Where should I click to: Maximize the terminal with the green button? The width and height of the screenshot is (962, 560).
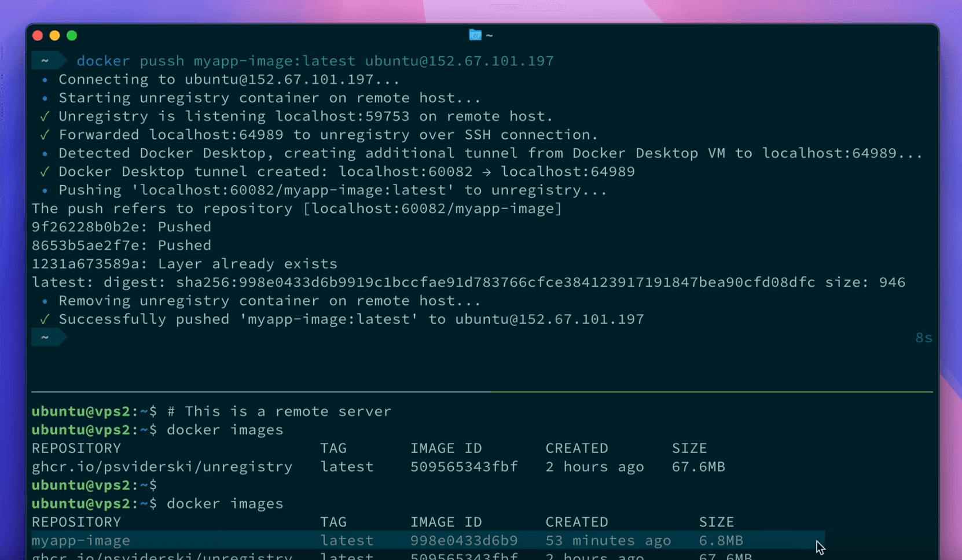(72, 36)
